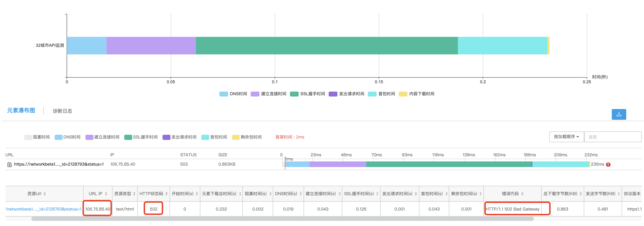Click the 搜索 search input field
Screen dimensions: 644x226
click(612, 137)
